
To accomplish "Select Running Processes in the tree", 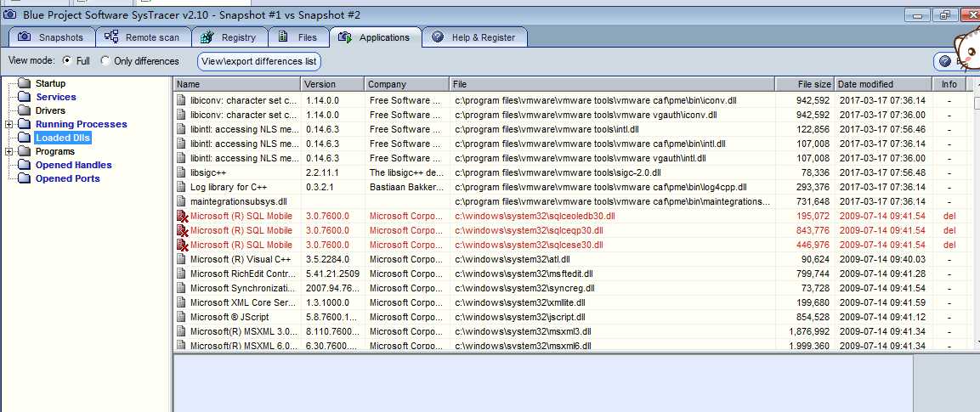I will [81, 124].
